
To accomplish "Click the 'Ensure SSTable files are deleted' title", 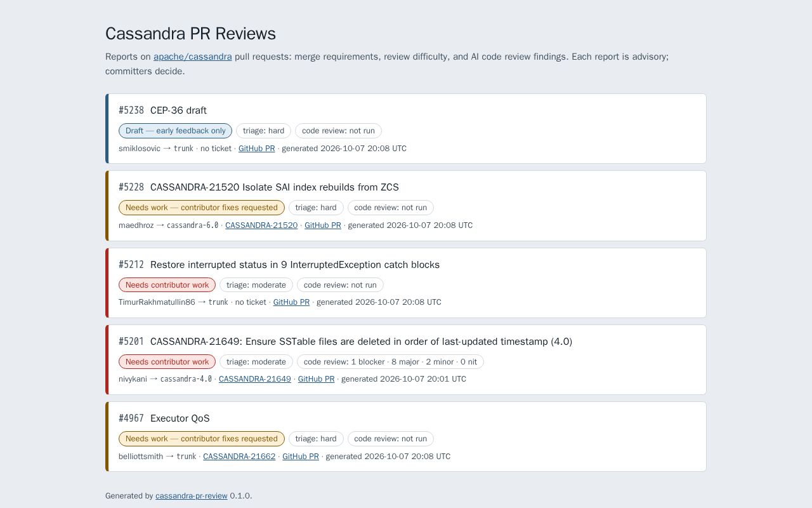I will pos(361,341).
